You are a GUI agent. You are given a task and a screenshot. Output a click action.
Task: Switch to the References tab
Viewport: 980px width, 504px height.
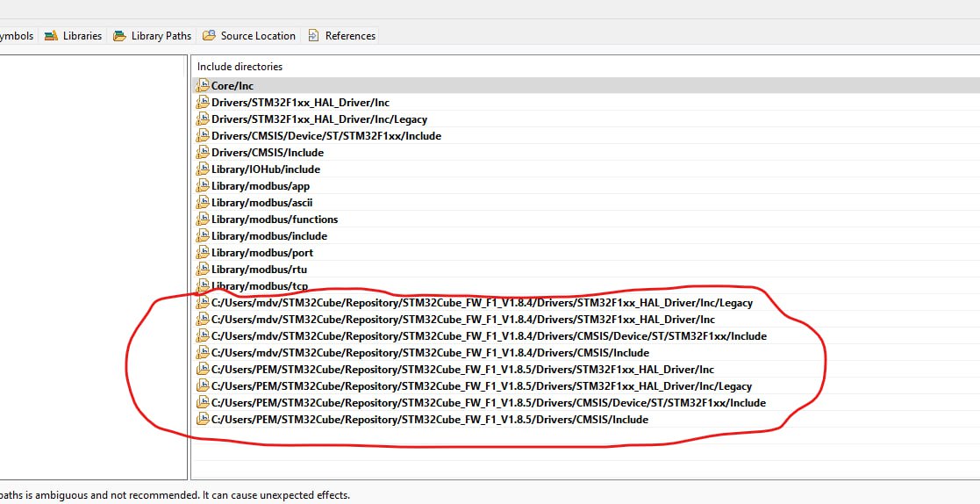[341, 36]
